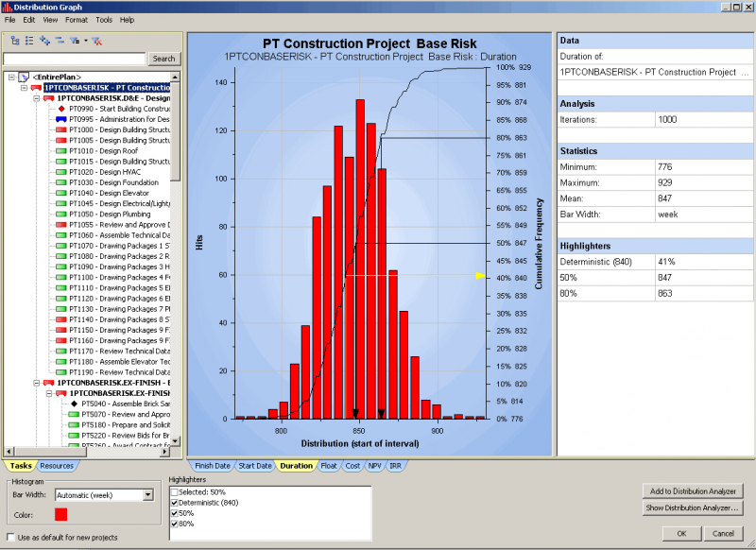Open the Tools menu
This screenshot has height=550, width=756.
click(104, 20)
